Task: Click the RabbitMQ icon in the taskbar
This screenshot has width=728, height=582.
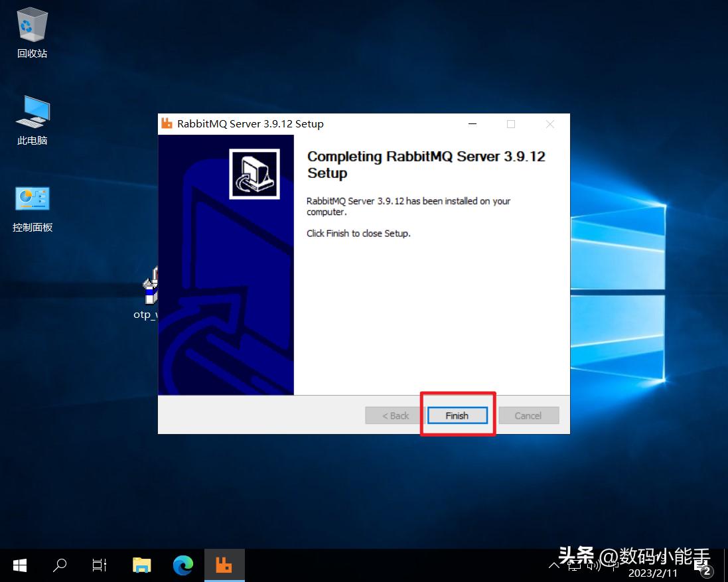Action: (224, 565)
